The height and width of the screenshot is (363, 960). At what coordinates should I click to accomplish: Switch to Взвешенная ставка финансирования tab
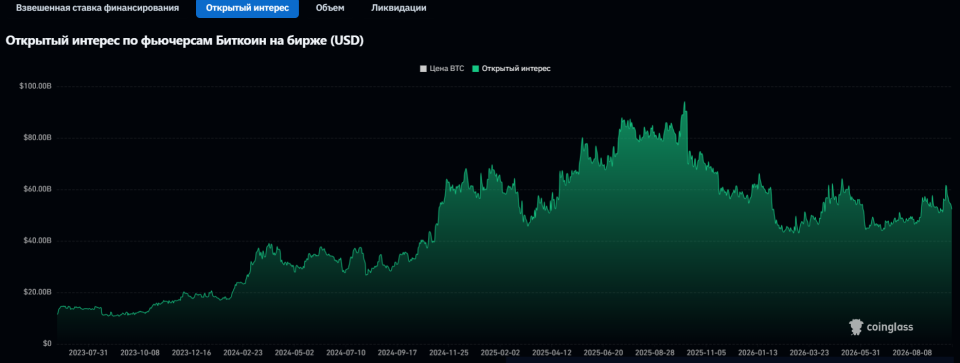pyautogui.click(x=97, y=9)
